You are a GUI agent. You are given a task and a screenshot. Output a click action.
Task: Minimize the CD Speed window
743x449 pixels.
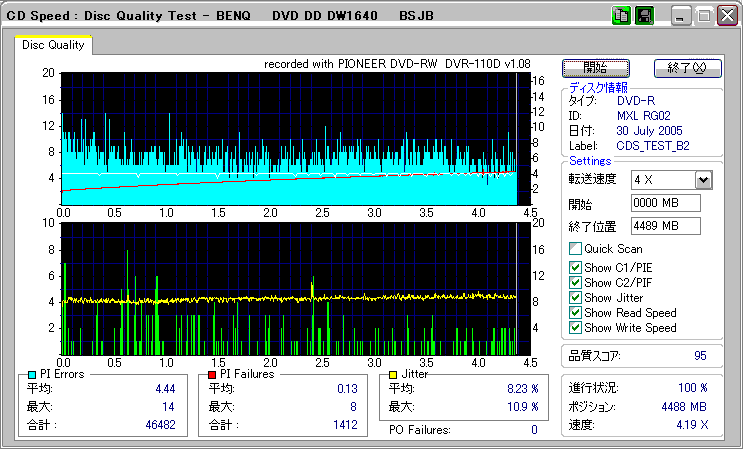click(x=682, y=16)
